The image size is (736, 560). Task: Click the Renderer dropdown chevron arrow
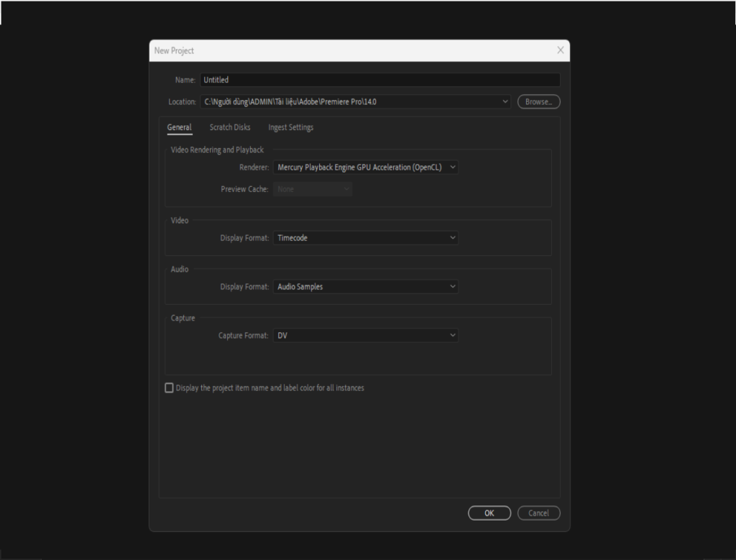[452, 167]
